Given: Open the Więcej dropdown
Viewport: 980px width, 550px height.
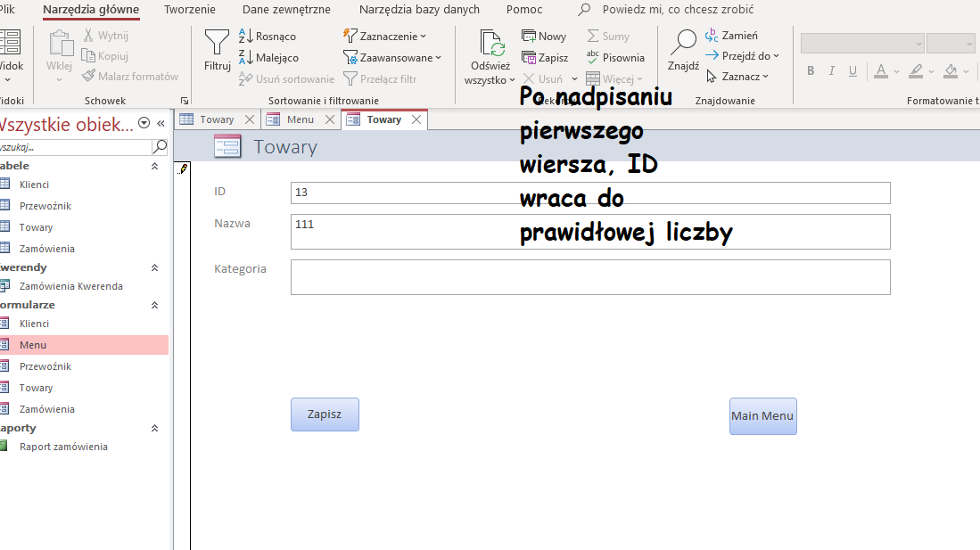Looking at the screenshot, I should coord(614,78).
